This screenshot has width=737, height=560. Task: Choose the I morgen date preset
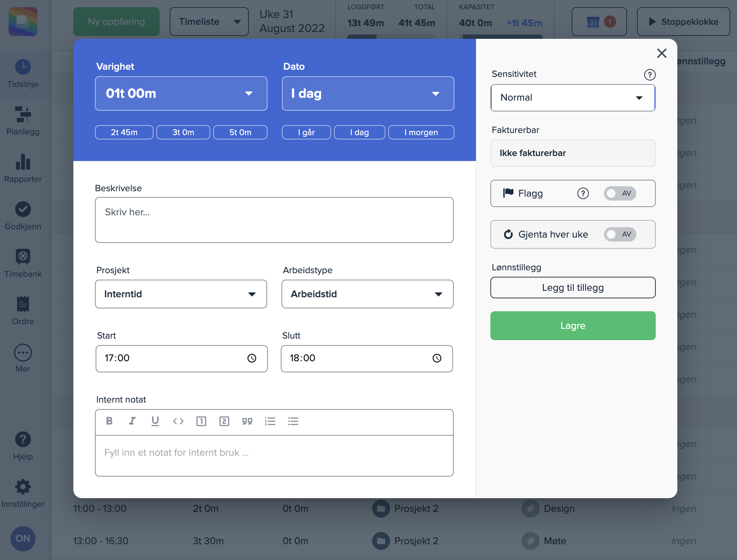click(421, 132)
